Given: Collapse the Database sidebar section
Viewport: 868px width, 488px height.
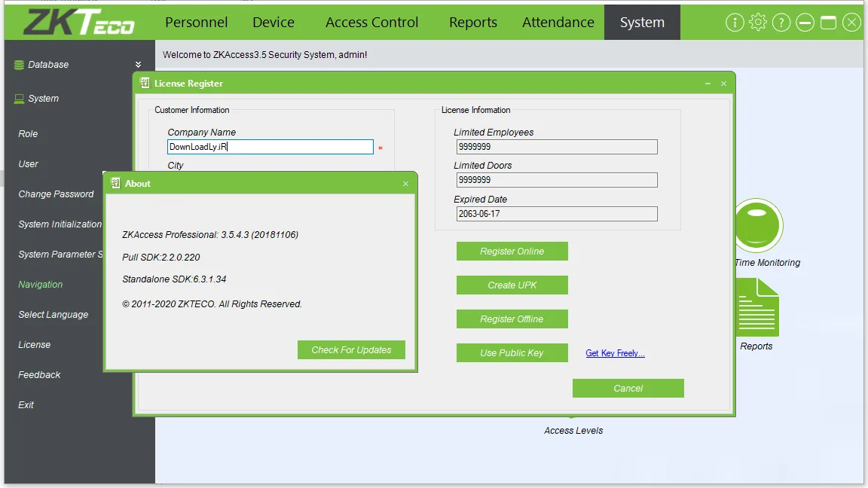Looking at the screenshot, I should pos(138,65).
